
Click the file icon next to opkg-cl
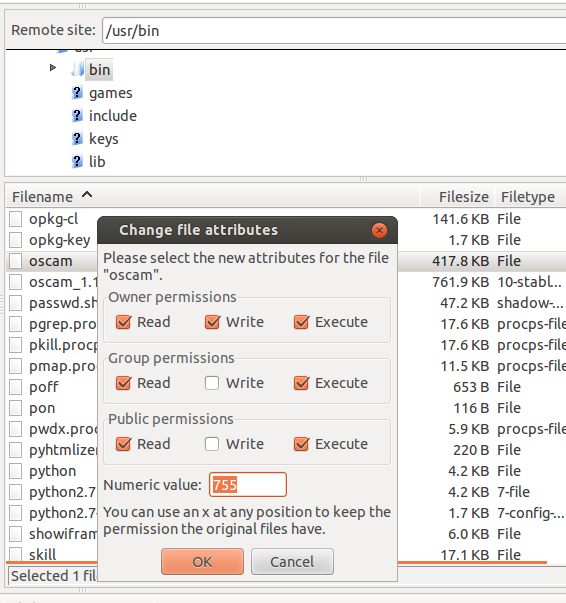(15, 219)
